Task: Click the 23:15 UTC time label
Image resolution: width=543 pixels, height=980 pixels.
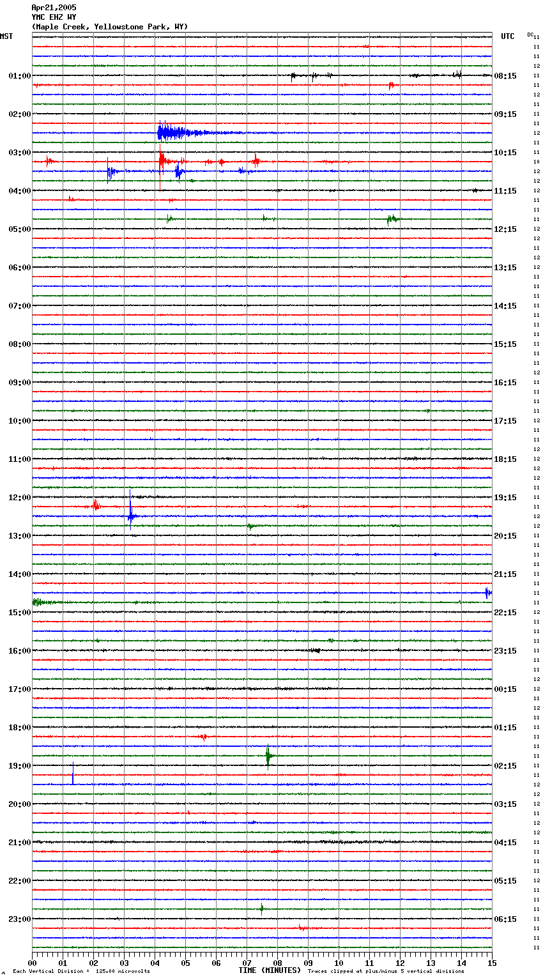Action: pyautogui.click(x=505, y=651)
